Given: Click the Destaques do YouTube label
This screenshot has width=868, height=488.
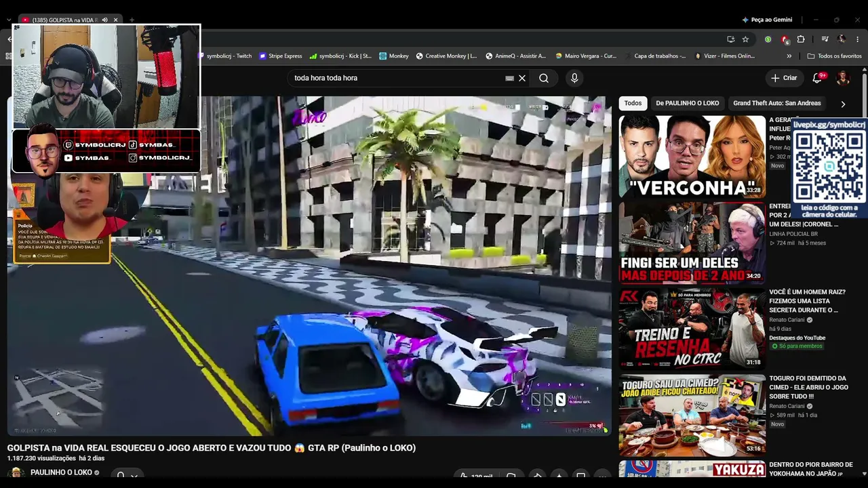Looking at the screenshot, I should [x=797, y=338].
